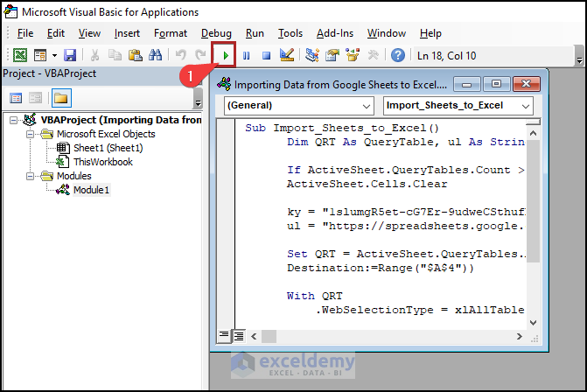This screenshot has width=587, height=392.
Task: Open Properties Window toolbar icon
Action: click(x=332, y=55)
